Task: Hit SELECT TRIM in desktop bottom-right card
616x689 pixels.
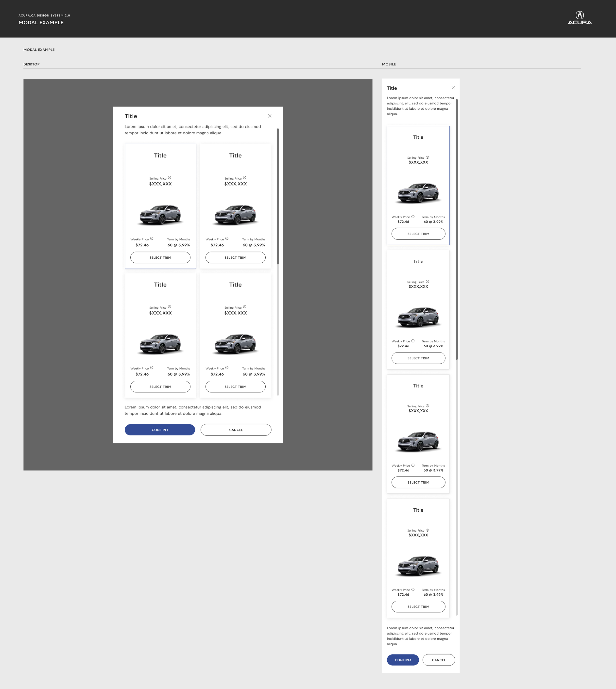Action: coord(236,387)
